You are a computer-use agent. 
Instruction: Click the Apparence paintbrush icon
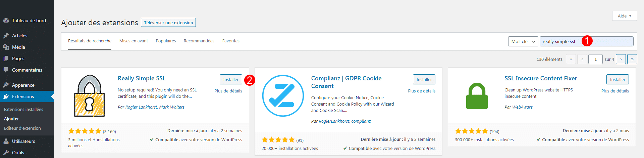6,85
